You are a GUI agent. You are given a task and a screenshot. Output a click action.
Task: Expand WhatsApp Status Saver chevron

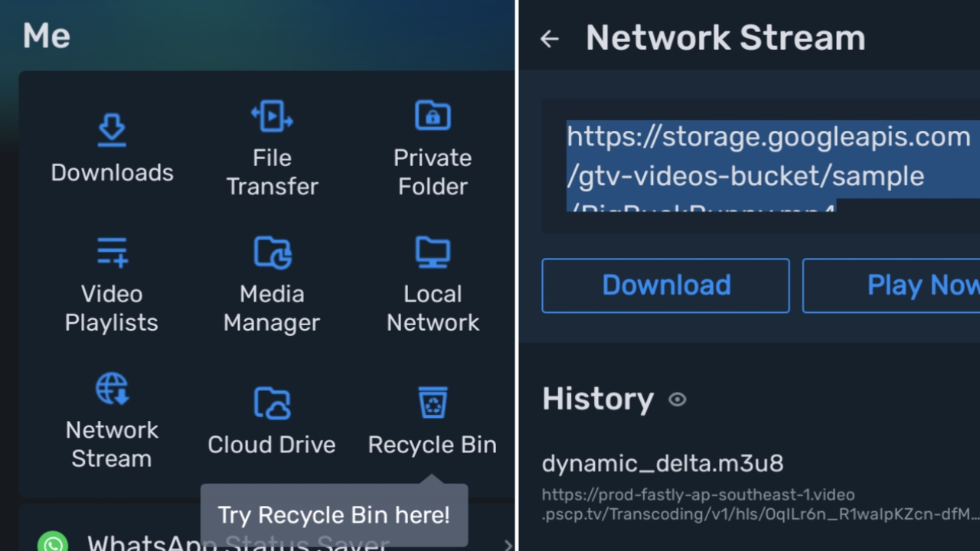point(508,545)
